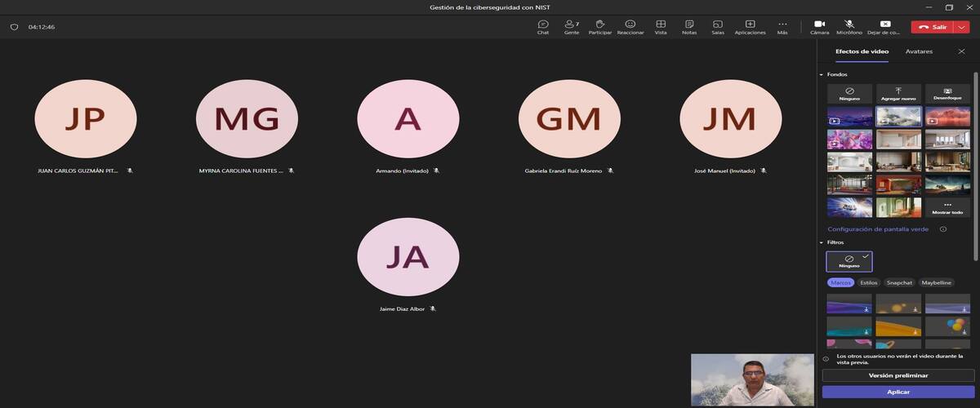The image size is (980, 408).
Task: Open Aplicaciones add-apps button
Action: pos(750,27)
